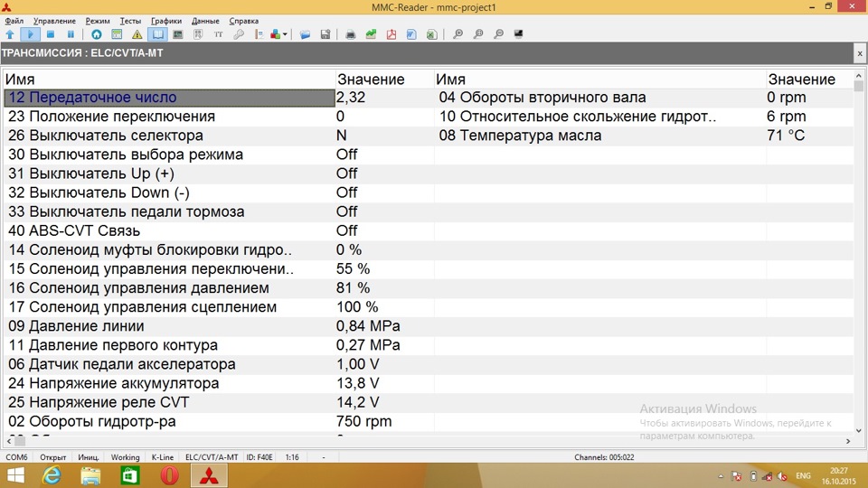The image size is (868, 488).
Task: Click 'Channels: 005:022' in status bar
Action: coord(604,457)
